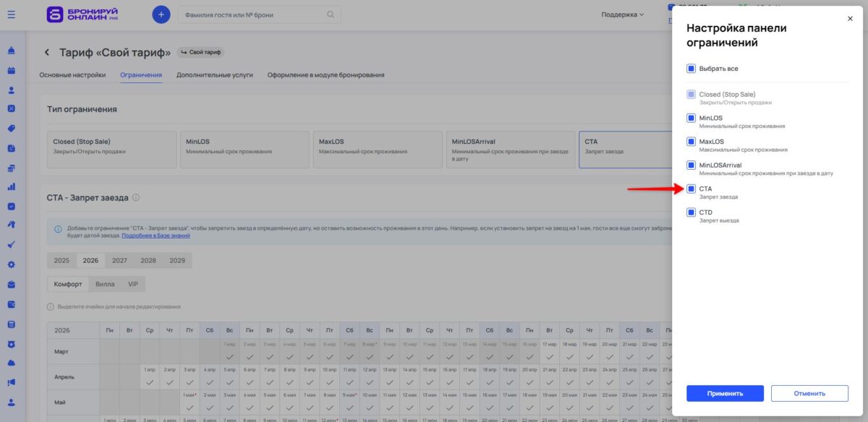Expand the sidebar with the hamburger icon
Image resolution: width=868 pixels, height=422 pixels.
tap(10, 13)
